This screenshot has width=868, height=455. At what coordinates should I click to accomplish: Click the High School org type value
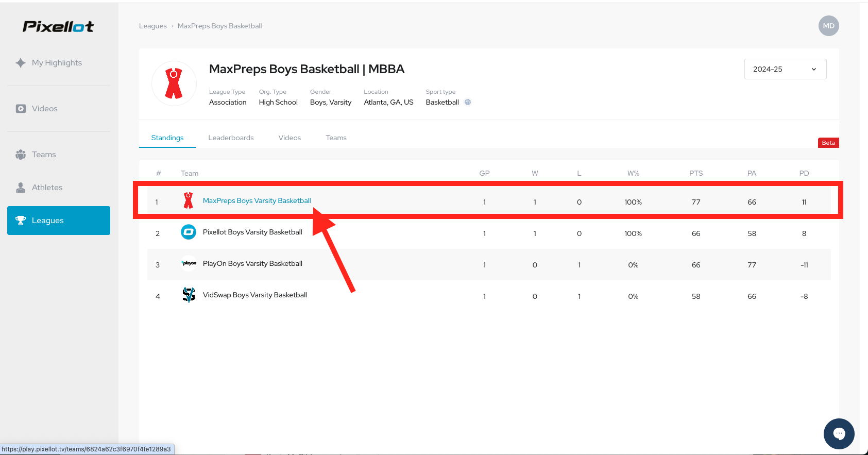(278, 102)
